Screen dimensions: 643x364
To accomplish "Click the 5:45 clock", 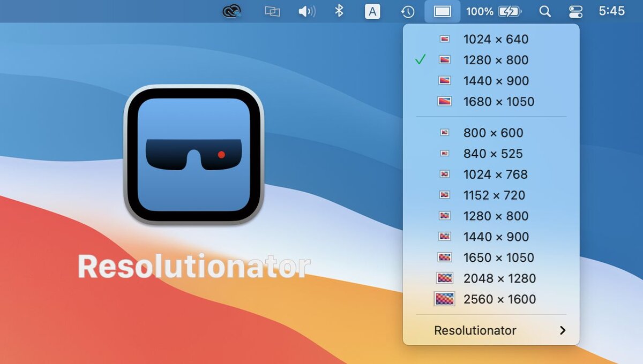I will (612, 11).
